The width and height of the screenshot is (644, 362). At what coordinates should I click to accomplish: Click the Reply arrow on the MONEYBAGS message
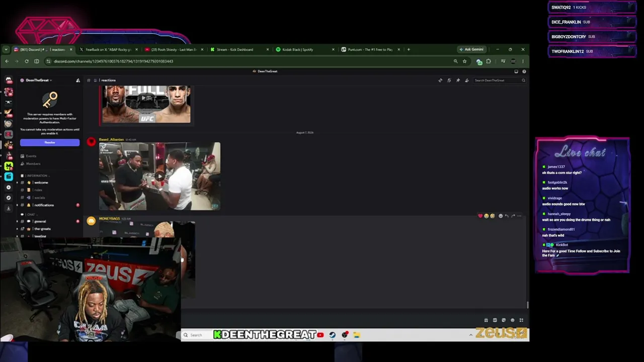tap(507, 216)
